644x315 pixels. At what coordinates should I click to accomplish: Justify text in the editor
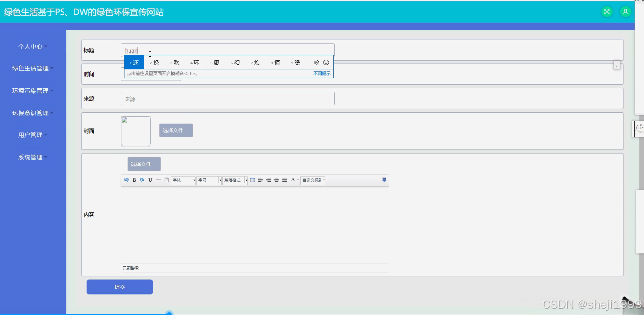coord(285,180)
